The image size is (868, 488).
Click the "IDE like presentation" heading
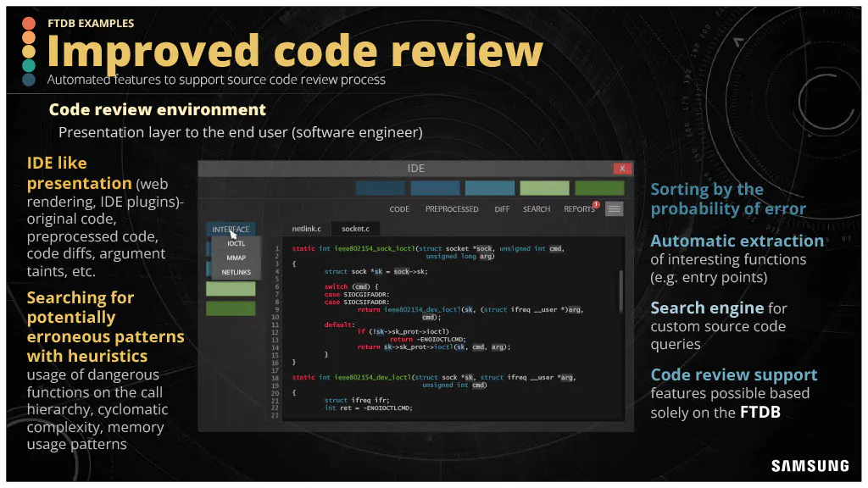pos(79,173)
